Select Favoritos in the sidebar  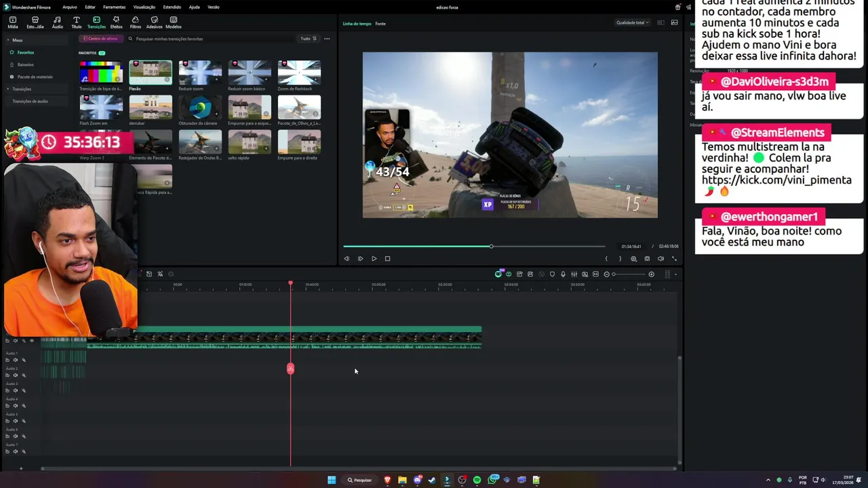26,52
